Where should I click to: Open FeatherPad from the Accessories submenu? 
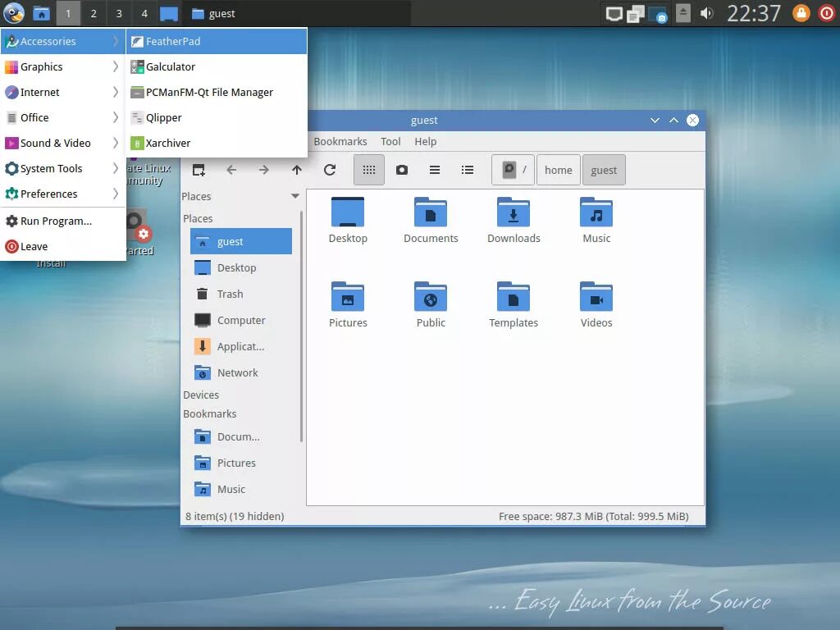[217, 41]
